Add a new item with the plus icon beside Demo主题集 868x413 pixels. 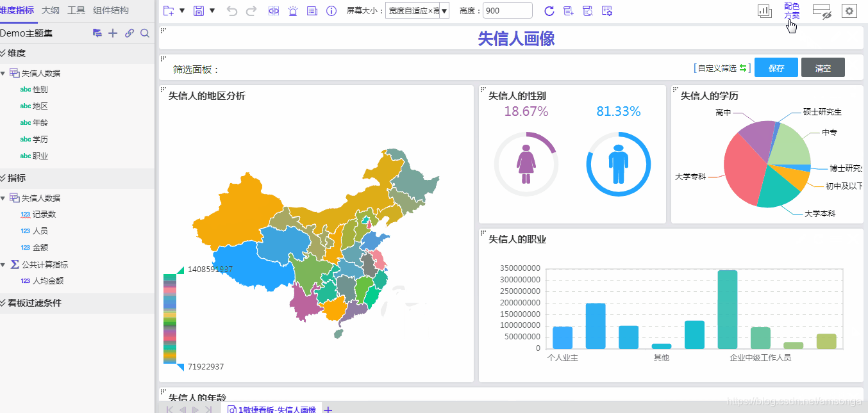coord(113,33)
